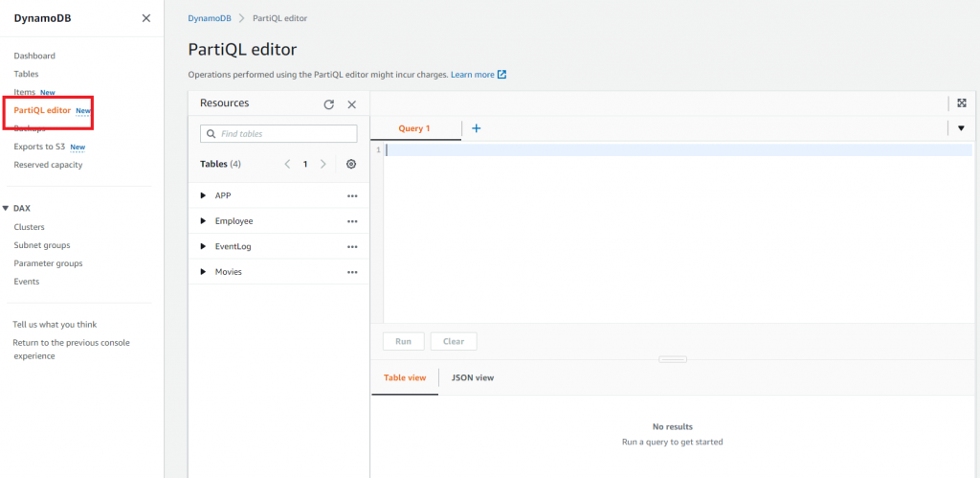The width and height of the screenshot is (980, 478).
Task: Open actions menu for Movies table
Action: pos(352,272)
